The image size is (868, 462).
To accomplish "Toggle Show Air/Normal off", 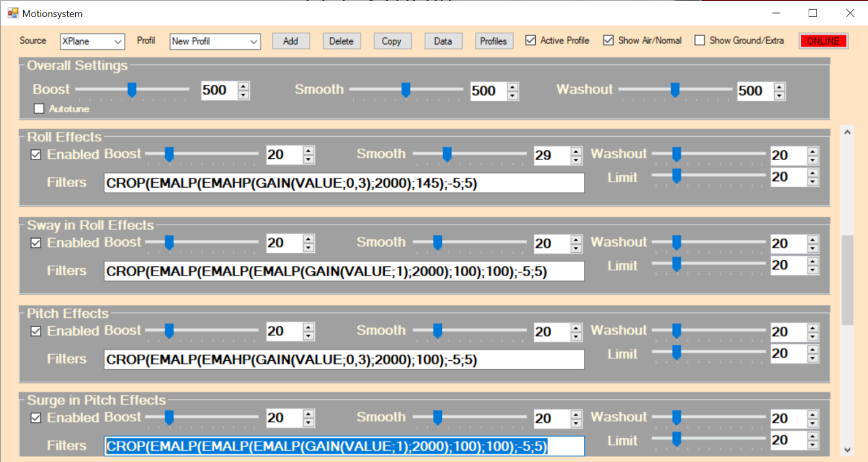I will pos(609,40).
